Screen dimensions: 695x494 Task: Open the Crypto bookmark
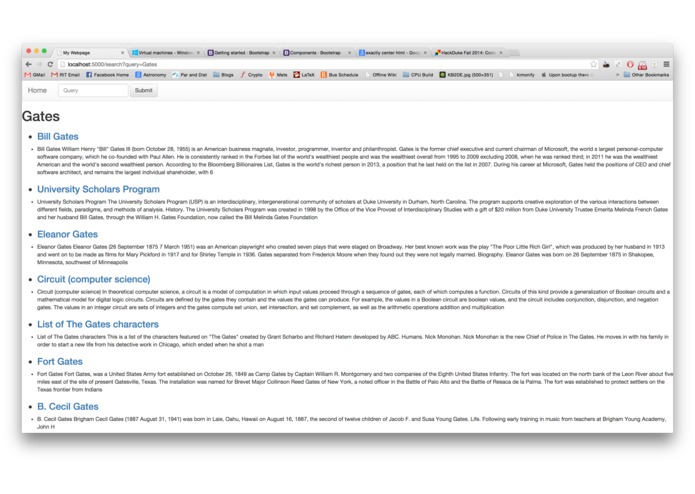point(251,75)
